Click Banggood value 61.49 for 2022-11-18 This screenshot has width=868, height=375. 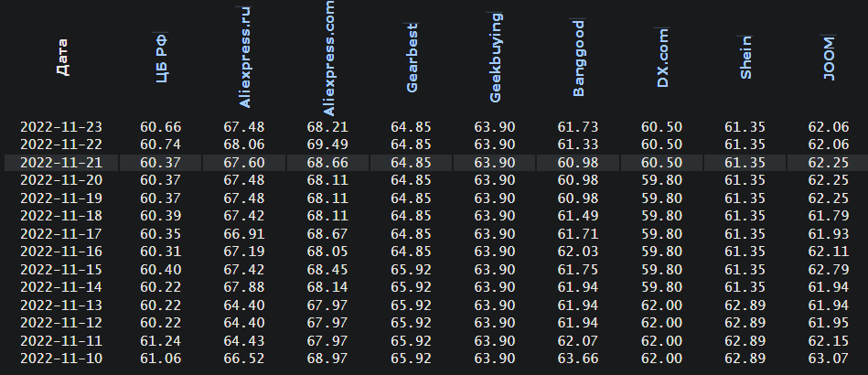[x=578, y=216]
